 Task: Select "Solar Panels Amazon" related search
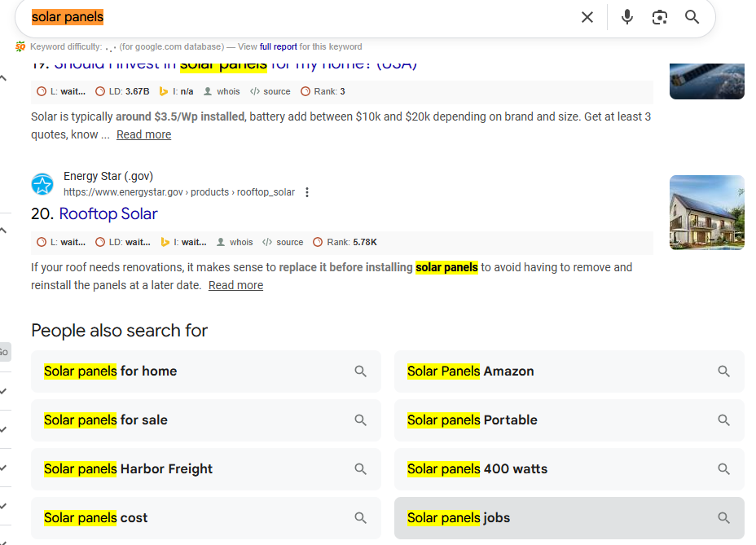tap(470, 371)
